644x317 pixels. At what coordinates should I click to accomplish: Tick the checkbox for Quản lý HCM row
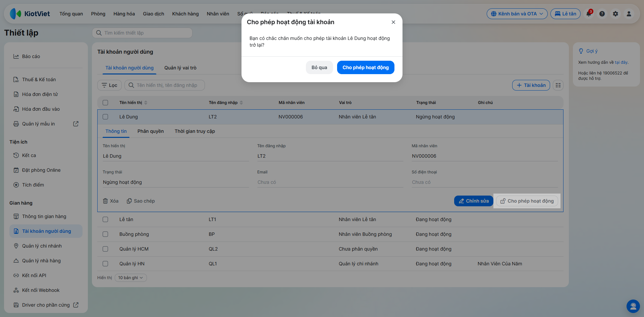pos(105,249)
